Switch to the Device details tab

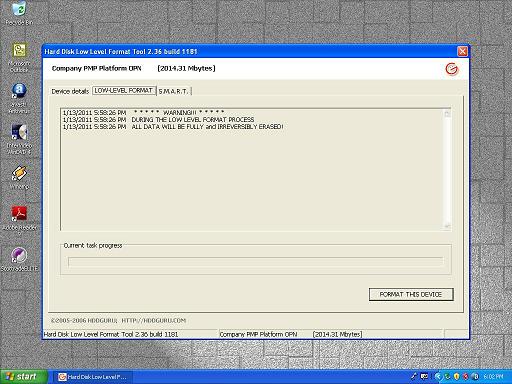[70, 91]
